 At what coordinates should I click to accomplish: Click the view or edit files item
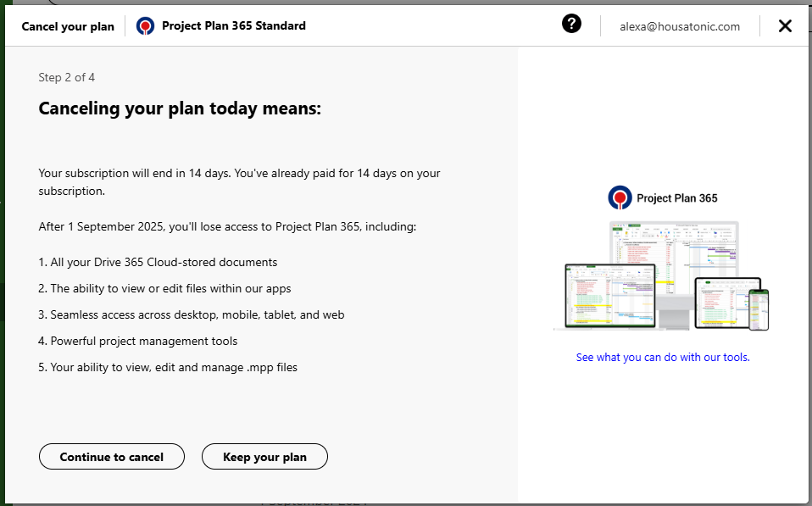coord(164,288)
